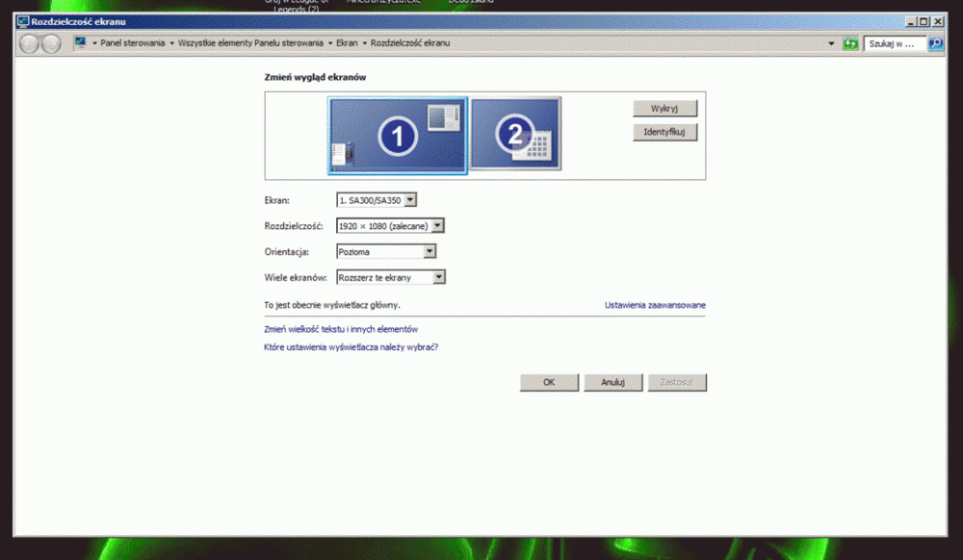The image size is (963, 560).
Task: Open the Orientacja dropdown
Action: pos(386,251)
